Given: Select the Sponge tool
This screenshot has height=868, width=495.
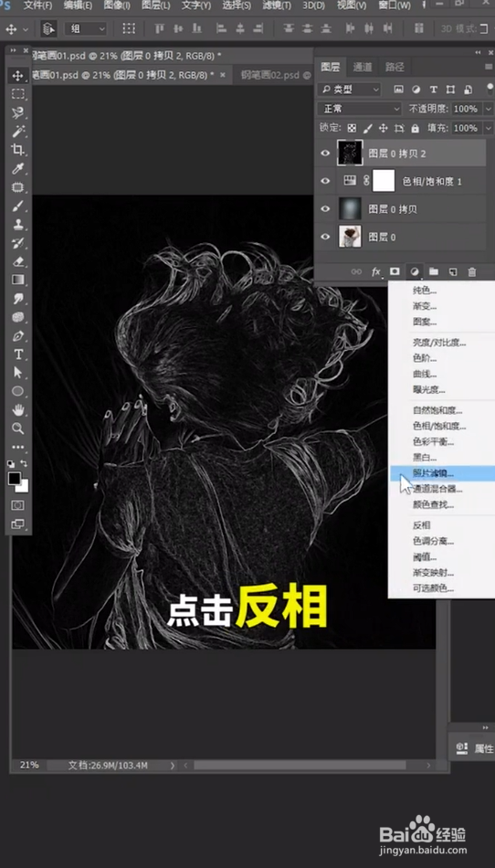Looking at the screenshot, I should tap(18, 317).
